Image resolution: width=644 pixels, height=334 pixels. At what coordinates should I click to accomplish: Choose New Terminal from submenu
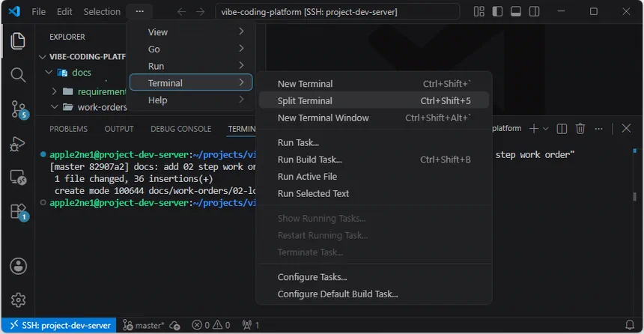[x=374, y=83]
